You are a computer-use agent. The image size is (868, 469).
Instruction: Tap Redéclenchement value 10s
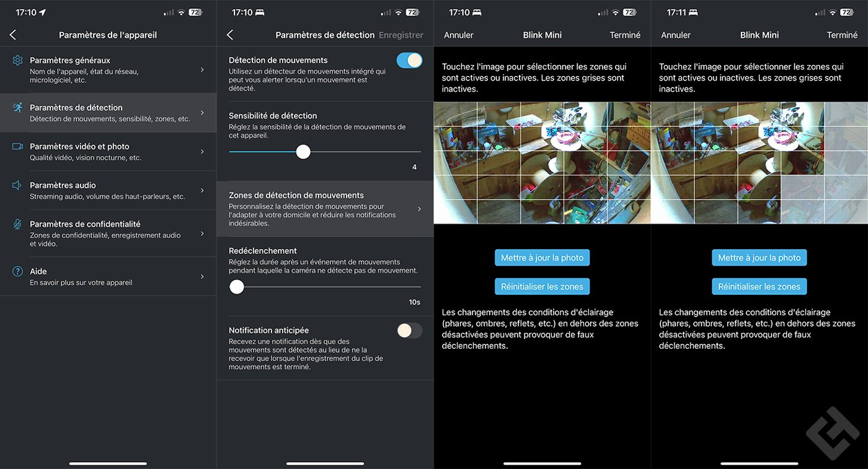415,302
